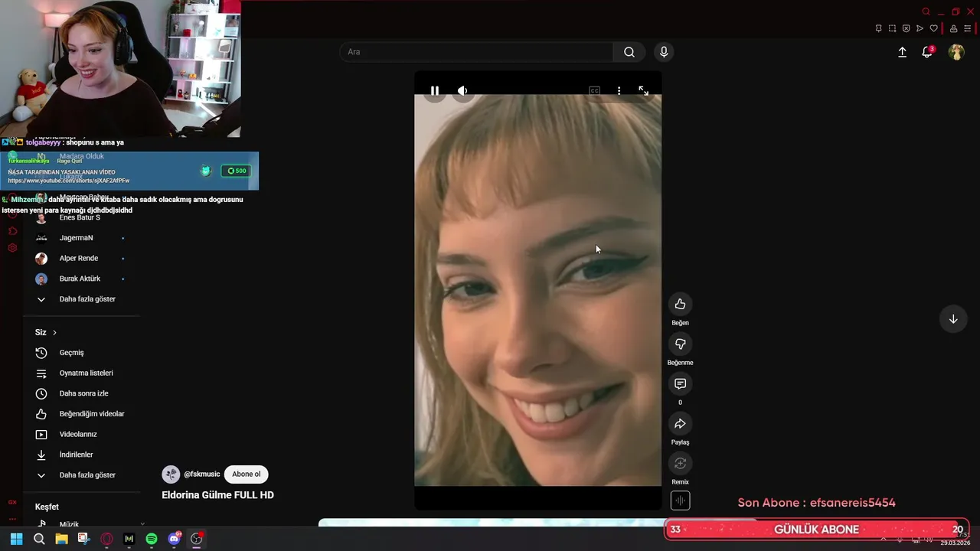Go to the next Short arrow
980x551 pixels.
[953, 319]
